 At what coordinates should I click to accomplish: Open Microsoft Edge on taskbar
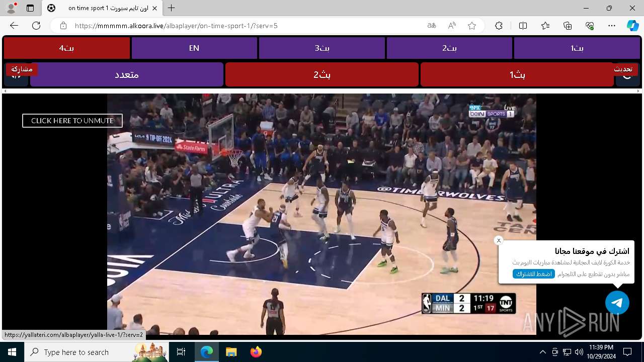[207, 352]
